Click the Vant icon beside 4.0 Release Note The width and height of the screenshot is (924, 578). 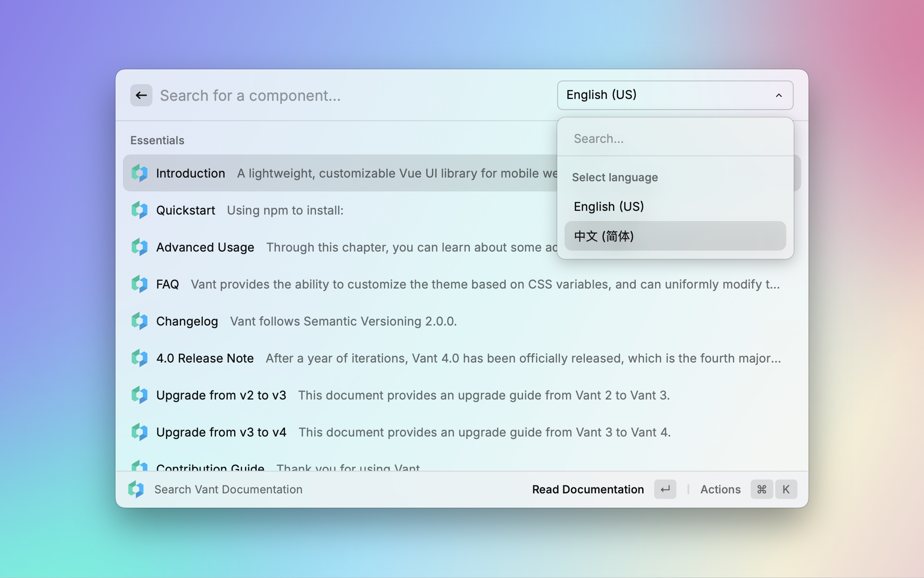click(x=139, y=357)
